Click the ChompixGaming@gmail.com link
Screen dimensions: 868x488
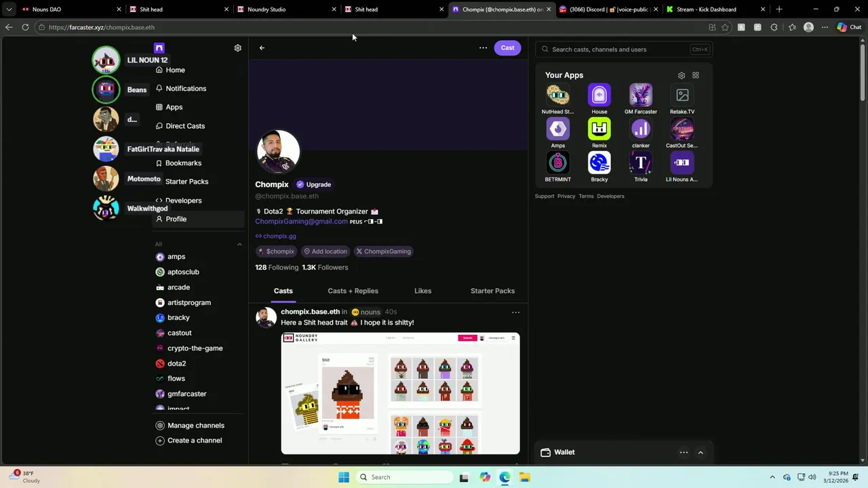point(301,221)
